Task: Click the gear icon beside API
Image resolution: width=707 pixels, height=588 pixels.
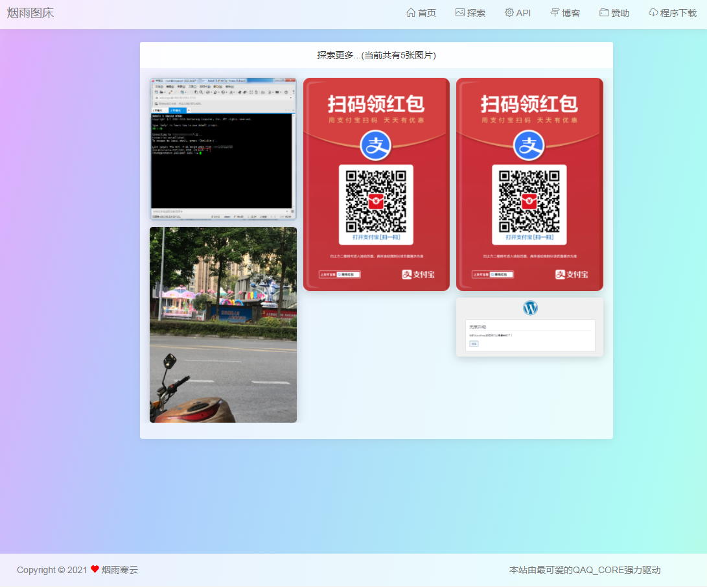Action: pyautogui.click(x=509, y=12)
